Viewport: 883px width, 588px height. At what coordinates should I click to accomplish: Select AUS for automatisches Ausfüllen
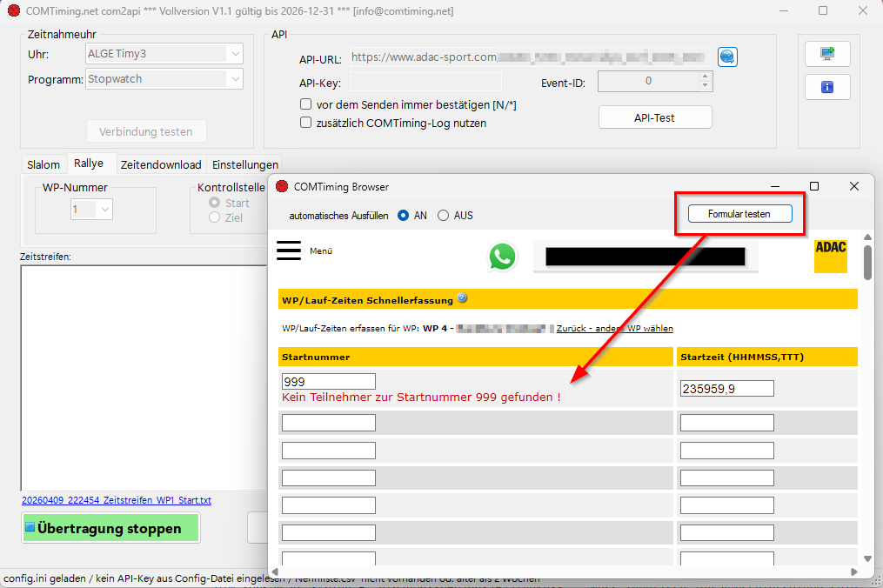(x=444, y=216)
